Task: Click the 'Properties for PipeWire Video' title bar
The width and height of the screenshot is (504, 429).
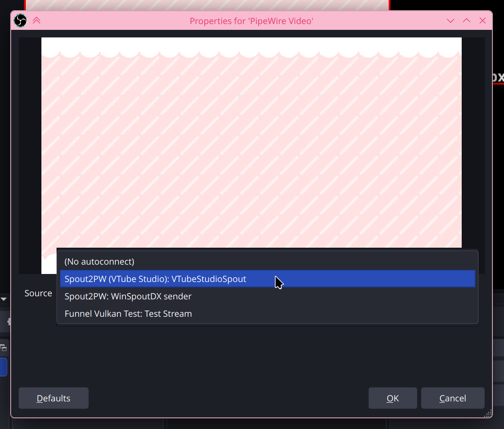Action: (252, 21)
